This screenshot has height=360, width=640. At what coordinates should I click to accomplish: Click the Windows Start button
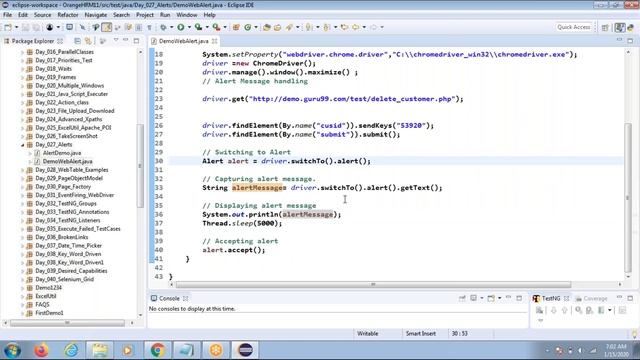pyautogui.click(x=12, y=350)
